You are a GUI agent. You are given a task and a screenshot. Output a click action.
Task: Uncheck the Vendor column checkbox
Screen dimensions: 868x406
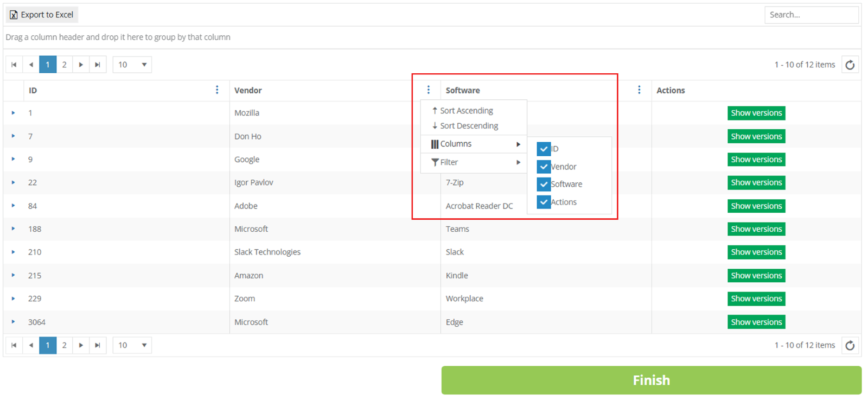tap(544, 167)
